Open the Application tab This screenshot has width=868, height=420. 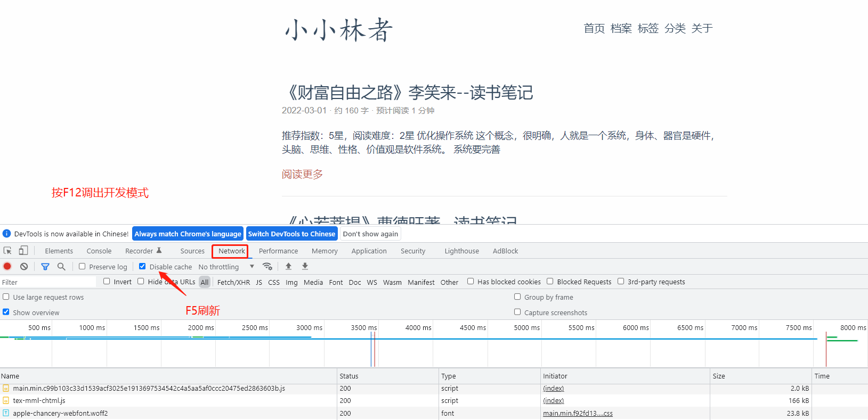pos(369,251)
